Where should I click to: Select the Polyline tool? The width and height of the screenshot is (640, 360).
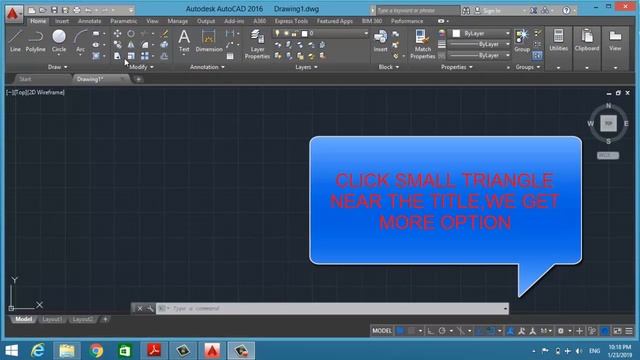coord(36,41)
